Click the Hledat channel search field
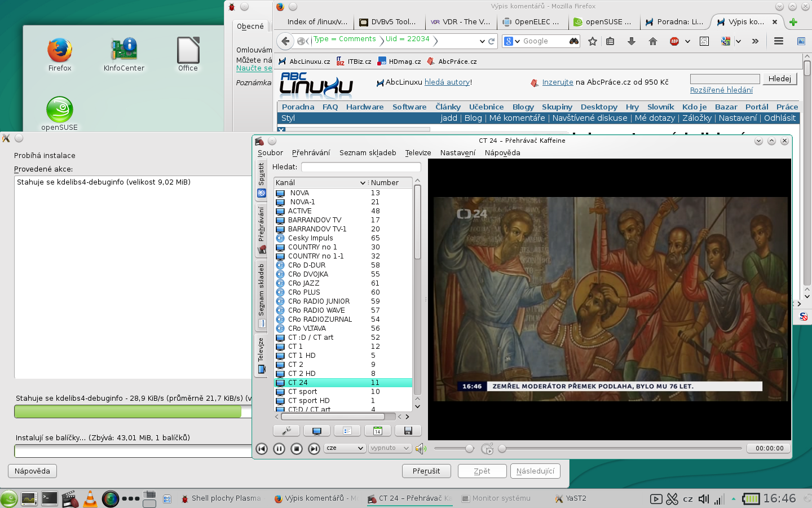Image resolution: width=812 pixels, height=508 pixels. [x=361, y=167]
